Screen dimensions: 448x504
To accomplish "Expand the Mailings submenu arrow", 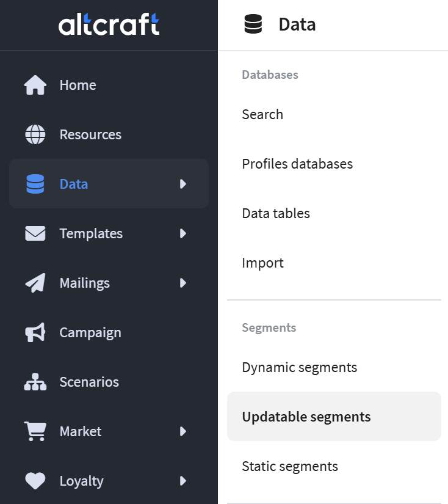I will pos(183,283).
